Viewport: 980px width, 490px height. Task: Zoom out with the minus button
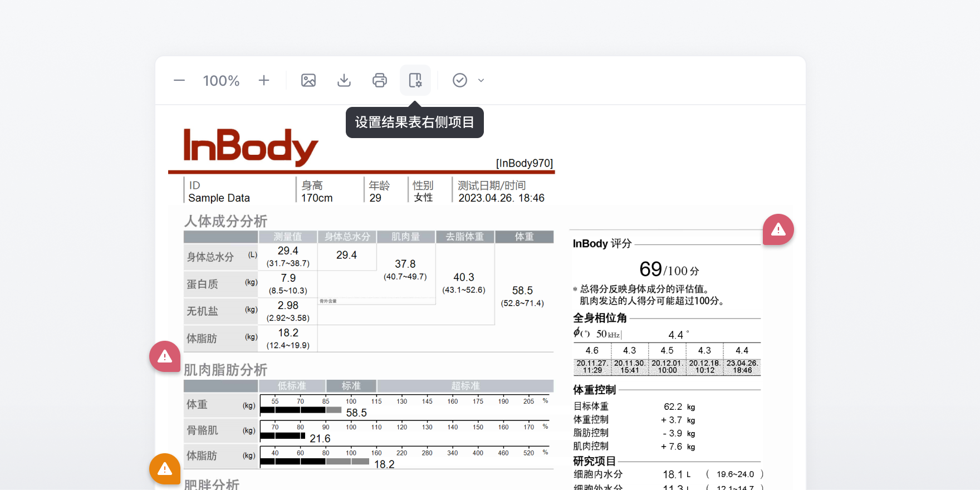(x=179, y=80)
